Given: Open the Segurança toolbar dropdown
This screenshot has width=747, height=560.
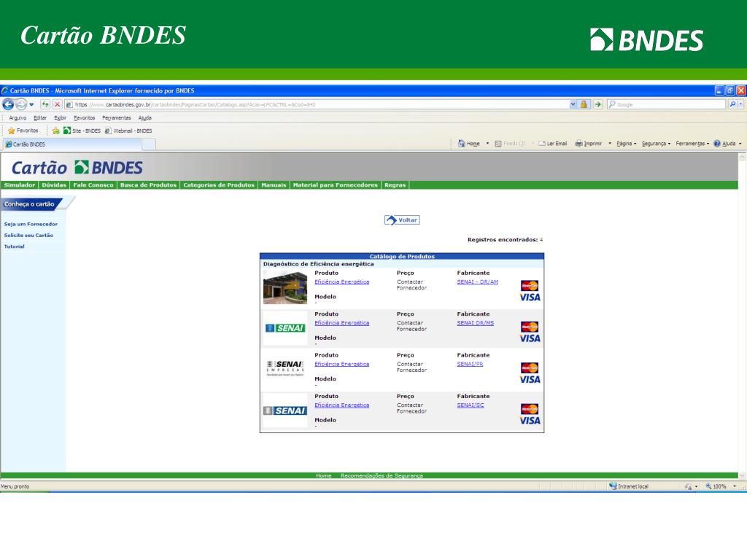Looking at the screenshot, I should pos(656,144).
